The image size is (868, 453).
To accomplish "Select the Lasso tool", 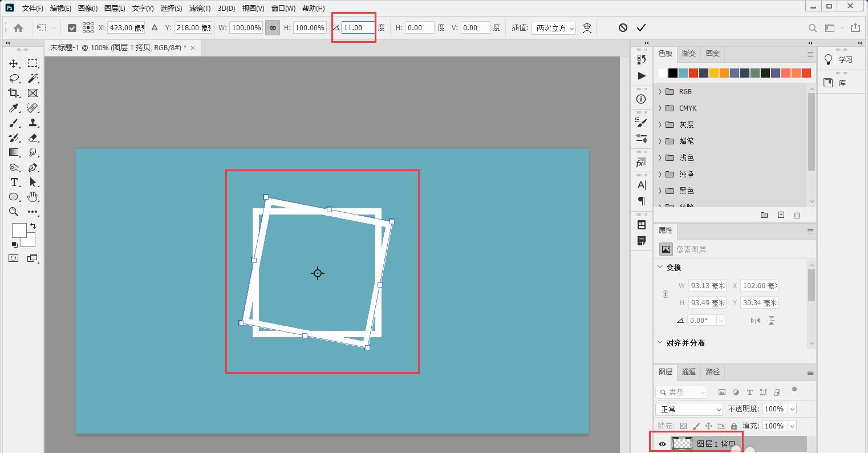I will pyautogui.click(x=14, y=78).
